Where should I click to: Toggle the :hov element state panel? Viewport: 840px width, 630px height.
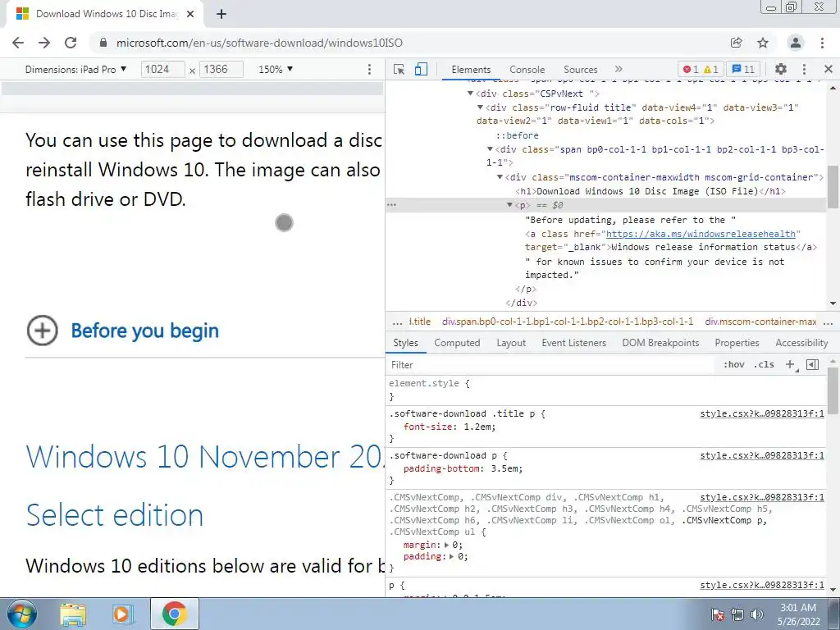tap(734, 365)
